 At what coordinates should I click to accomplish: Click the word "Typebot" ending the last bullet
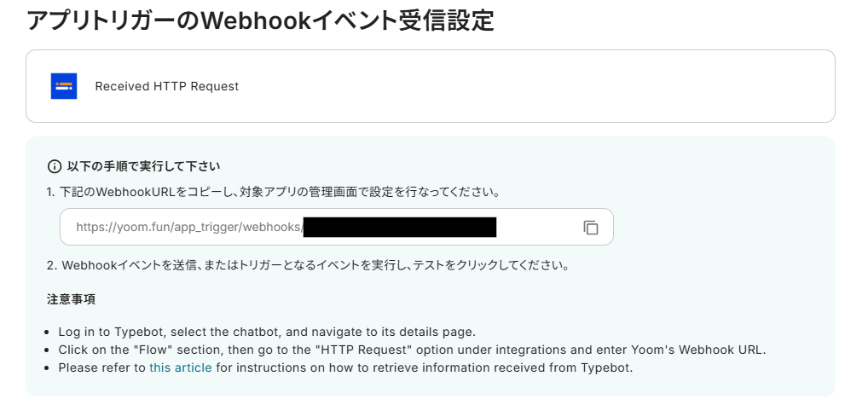tap(609, 367)
